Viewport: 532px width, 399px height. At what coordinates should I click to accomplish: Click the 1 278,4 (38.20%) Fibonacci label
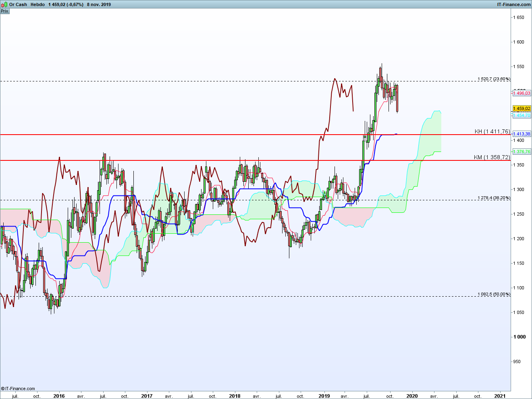[x=494, y=198]
